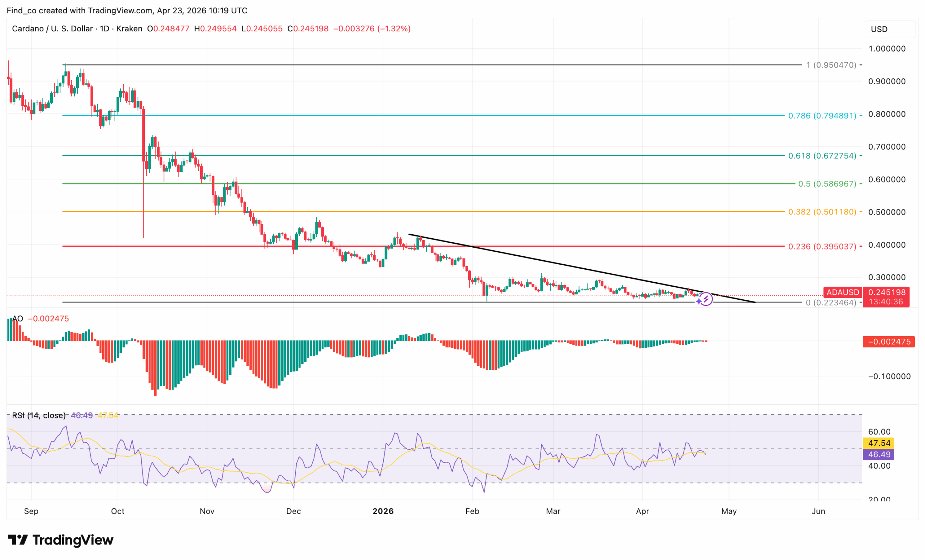Select the ADAUSD price label tag
This screenshot has height=560, width=925.
843,292
